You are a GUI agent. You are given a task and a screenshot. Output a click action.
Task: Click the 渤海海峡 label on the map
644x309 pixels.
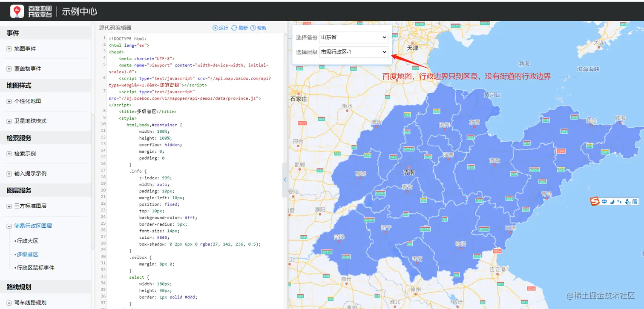tap(588, 69)
